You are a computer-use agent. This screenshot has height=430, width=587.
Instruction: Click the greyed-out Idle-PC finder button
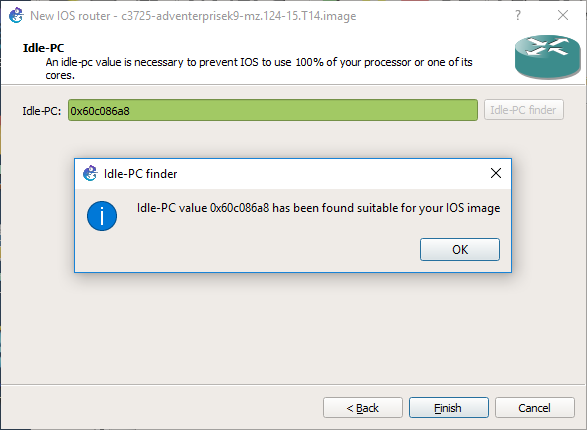click(x=523, y=110)
